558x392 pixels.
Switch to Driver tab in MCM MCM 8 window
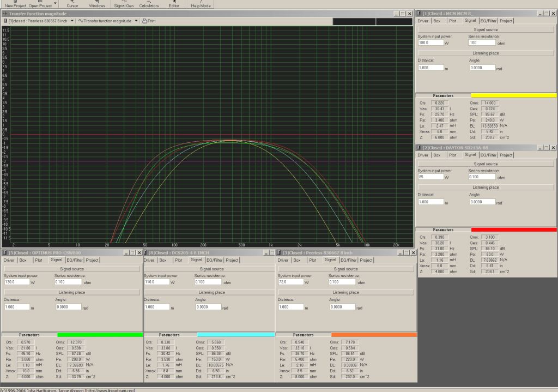[x=423, y=21]
